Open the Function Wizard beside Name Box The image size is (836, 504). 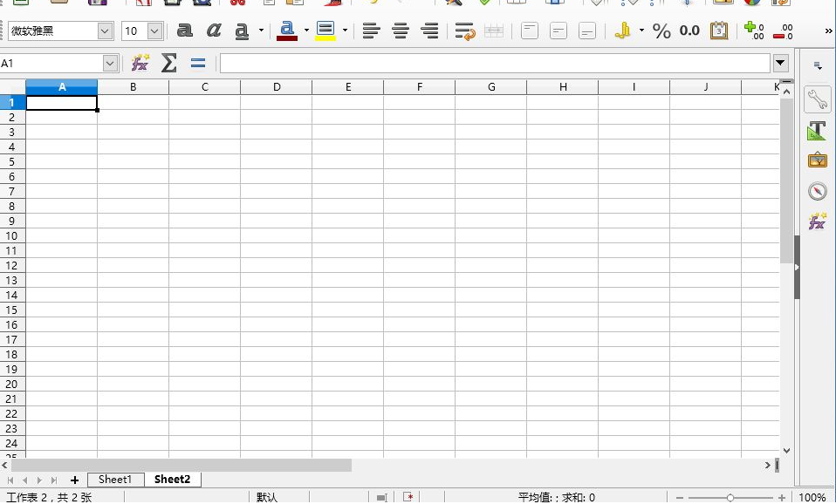pos(140,64)
